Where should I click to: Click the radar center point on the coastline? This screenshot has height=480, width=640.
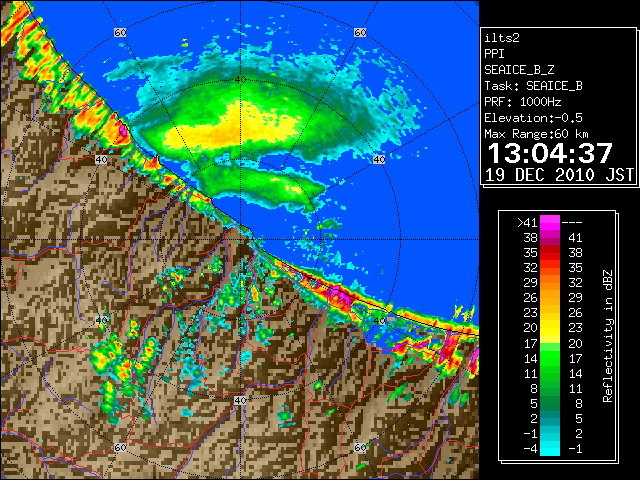[240, 240]
